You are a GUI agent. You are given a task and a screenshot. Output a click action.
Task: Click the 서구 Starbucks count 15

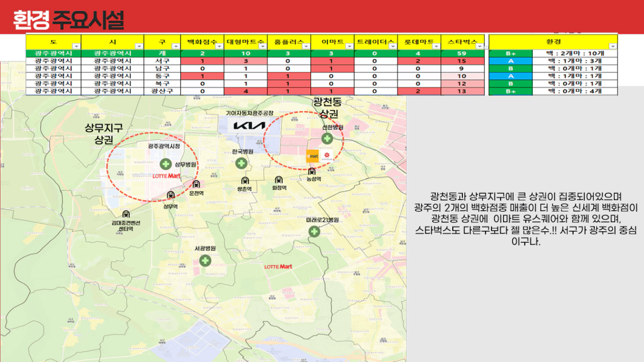coord(462,61)
